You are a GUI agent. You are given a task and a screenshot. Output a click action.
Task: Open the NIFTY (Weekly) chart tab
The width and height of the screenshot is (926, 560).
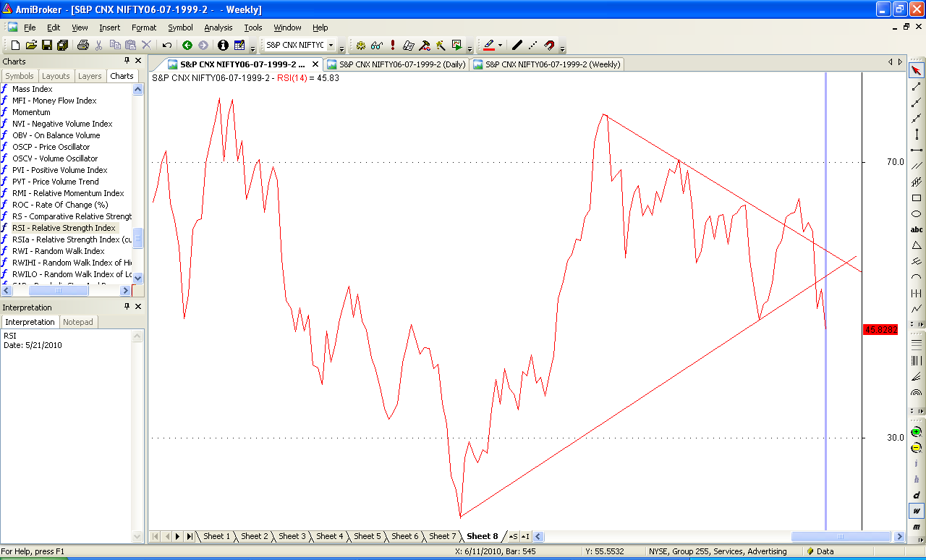(546, 64)
